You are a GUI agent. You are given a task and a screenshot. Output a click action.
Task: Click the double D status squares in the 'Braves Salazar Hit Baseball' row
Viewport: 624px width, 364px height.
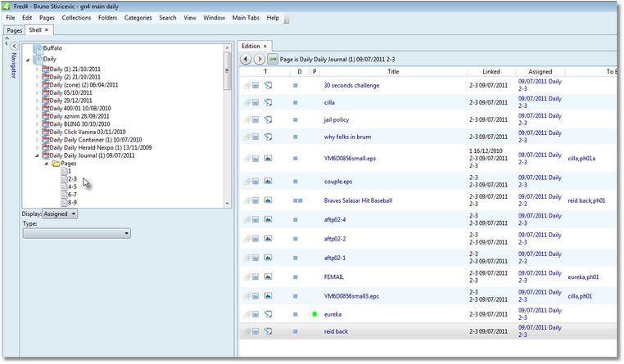pyautogui.click(x=298, y=200)
